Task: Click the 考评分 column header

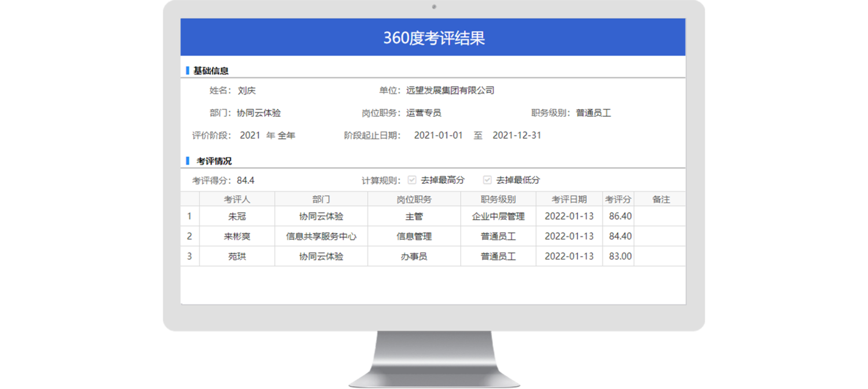Action: 617,199
